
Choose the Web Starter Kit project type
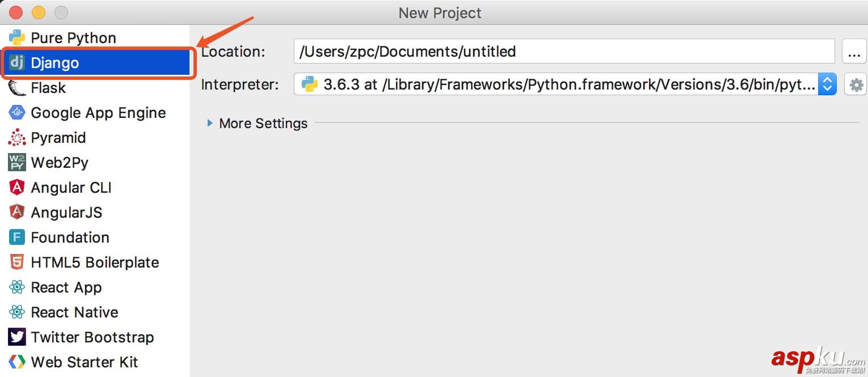(x=16, y=362)
